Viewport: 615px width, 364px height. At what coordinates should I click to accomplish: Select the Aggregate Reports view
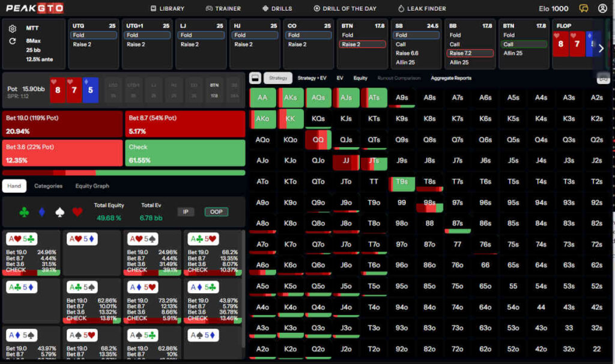451,78
